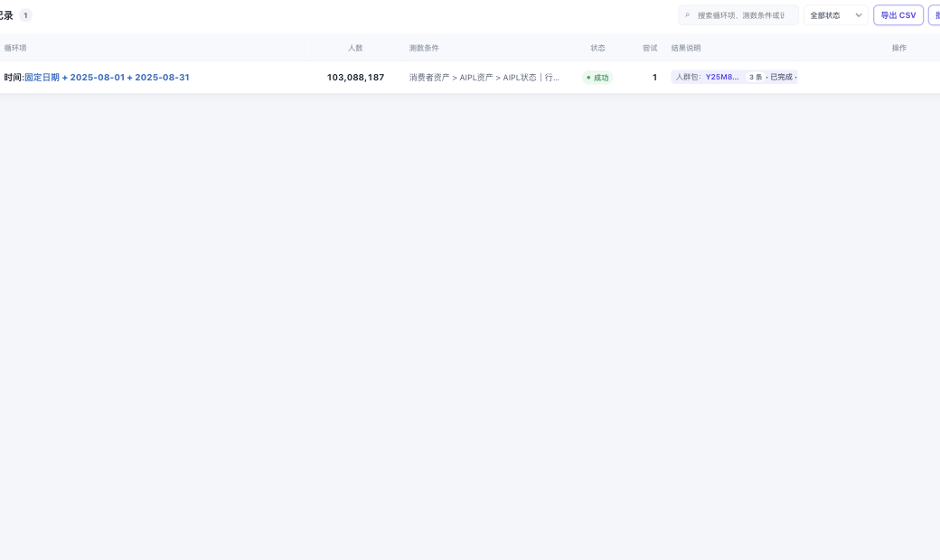Click the magnifier icon in the search box
This screenshot has height=560, width=940.
[687, 15]
